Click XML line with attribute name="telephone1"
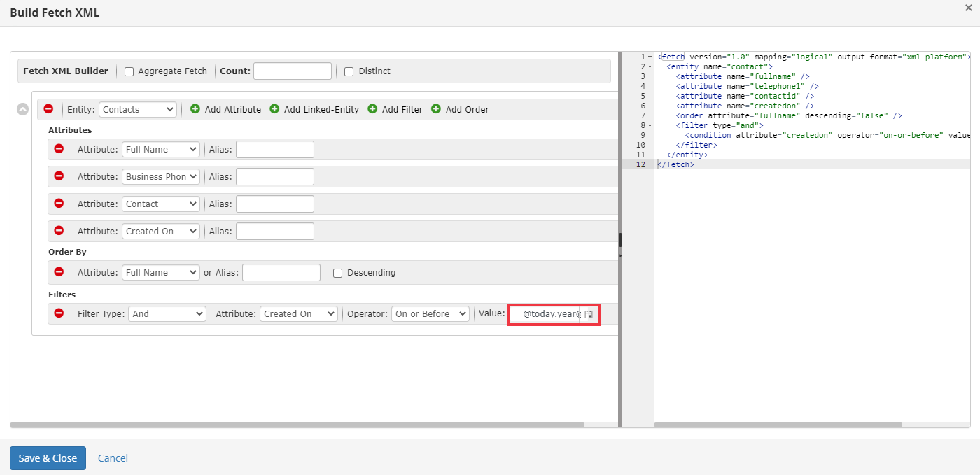This screenshot has width=980, height=475. click(x=747, y=86)
